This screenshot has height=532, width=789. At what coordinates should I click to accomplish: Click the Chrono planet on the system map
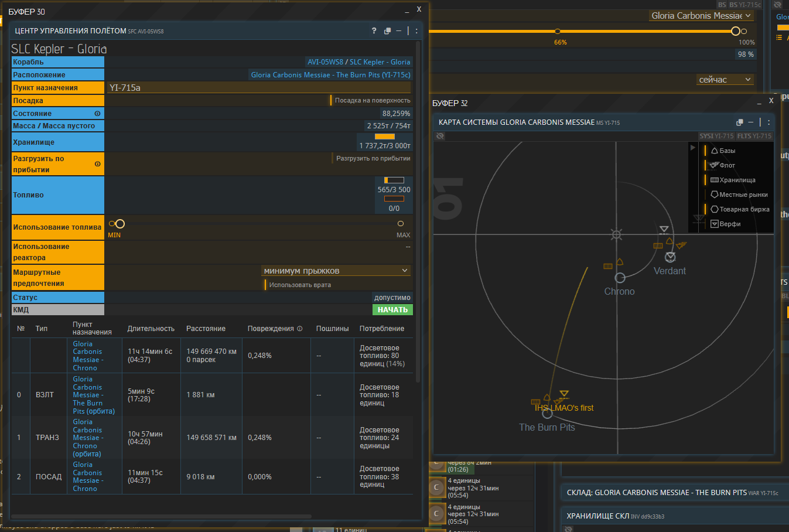620,278
